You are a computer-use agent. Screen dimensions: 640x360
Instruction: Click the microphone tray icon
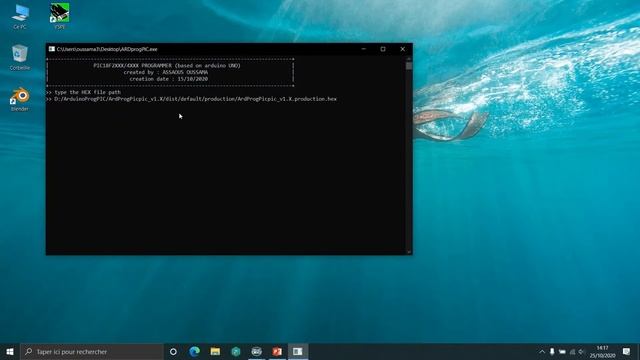[552, 351]
